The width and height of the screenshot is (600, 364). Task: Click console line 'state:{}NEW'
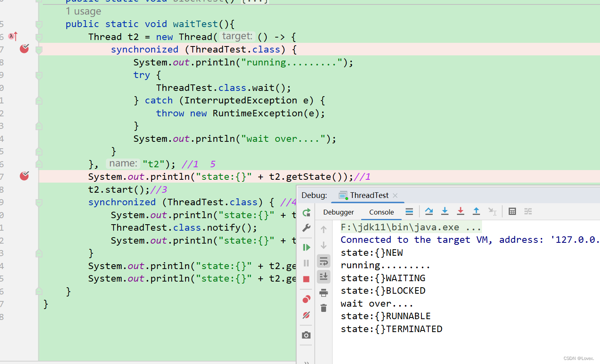pos(372,252)
